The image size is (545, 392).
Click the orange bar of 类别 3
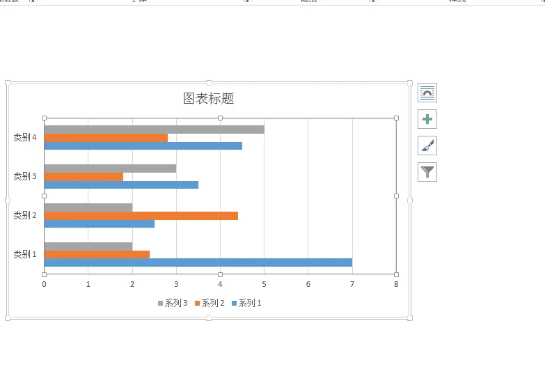coord(84,177)
